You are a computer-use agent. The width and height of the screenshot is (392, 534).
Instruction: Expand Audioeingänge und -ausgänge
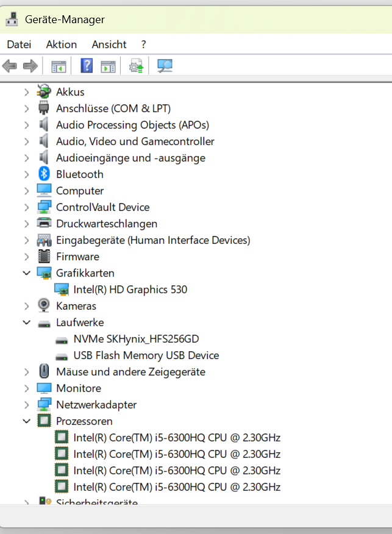(27, 158)
